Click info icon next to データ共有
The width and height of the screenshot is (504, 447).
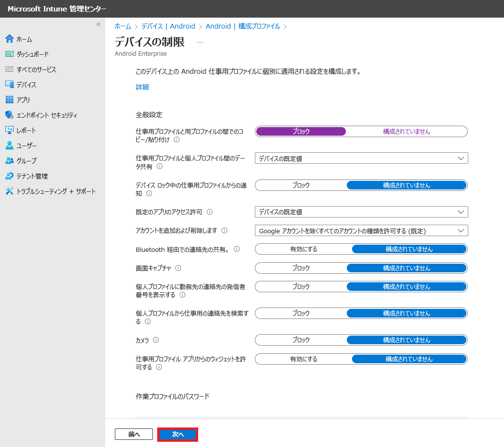160,166
